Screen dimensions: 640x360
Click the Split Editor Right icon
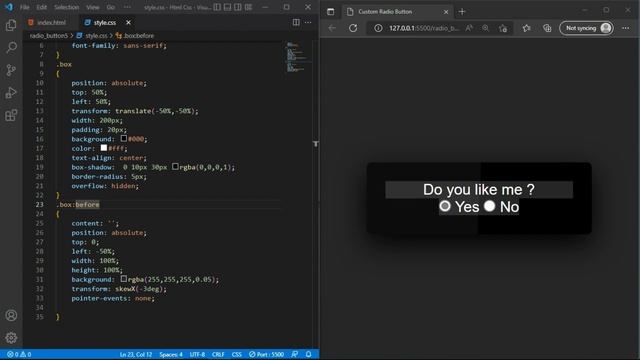click(x=296, y=22)
